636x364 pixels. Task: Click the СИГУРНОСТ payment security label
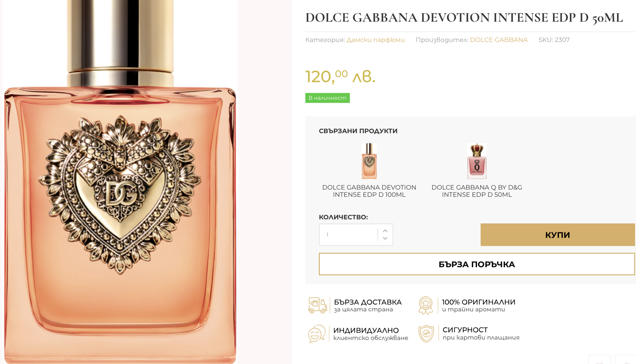pyautogui.click(x=465, y=330)
